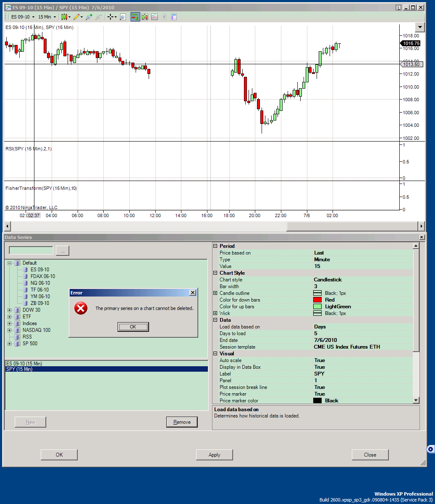
Task: Click the chart scroll left arrow
Action: 8,226
